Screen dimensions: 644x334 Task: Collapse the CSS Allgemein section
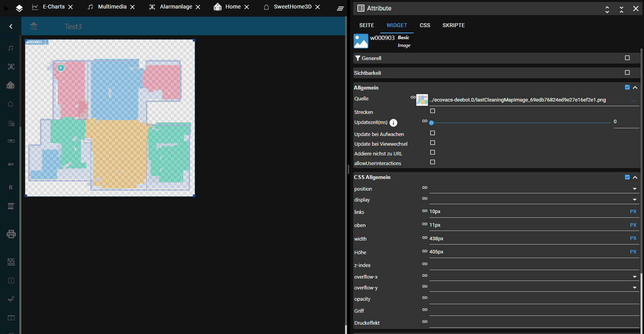click(x=635, y=177)
